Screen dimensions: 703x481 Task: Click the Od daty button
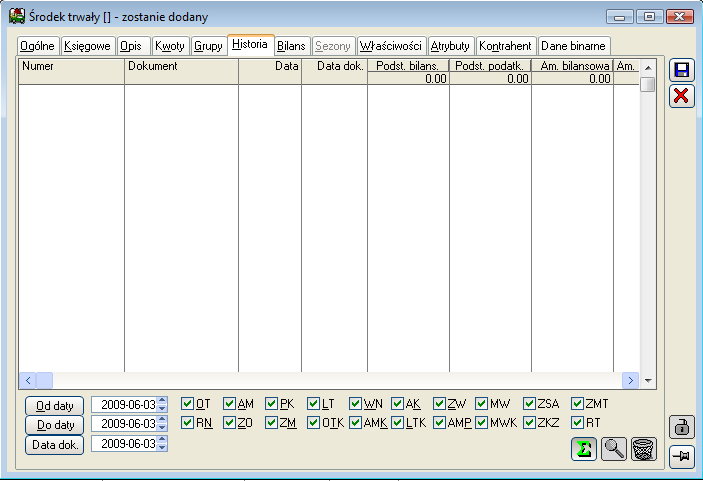pyautogui.click(x=55, y=406)
